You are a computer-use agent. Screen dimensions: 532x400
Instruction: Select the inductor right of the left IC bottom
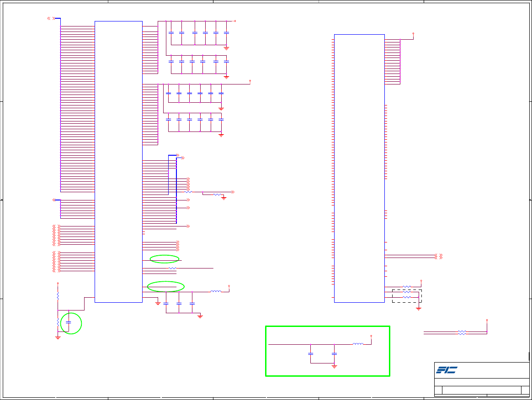point(216,291)
